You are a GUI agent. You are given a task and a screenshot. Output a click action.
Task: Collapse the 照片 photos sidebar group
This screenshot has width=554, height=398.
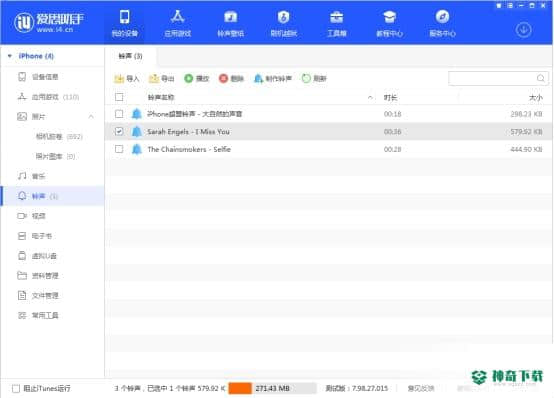point(91,116)
